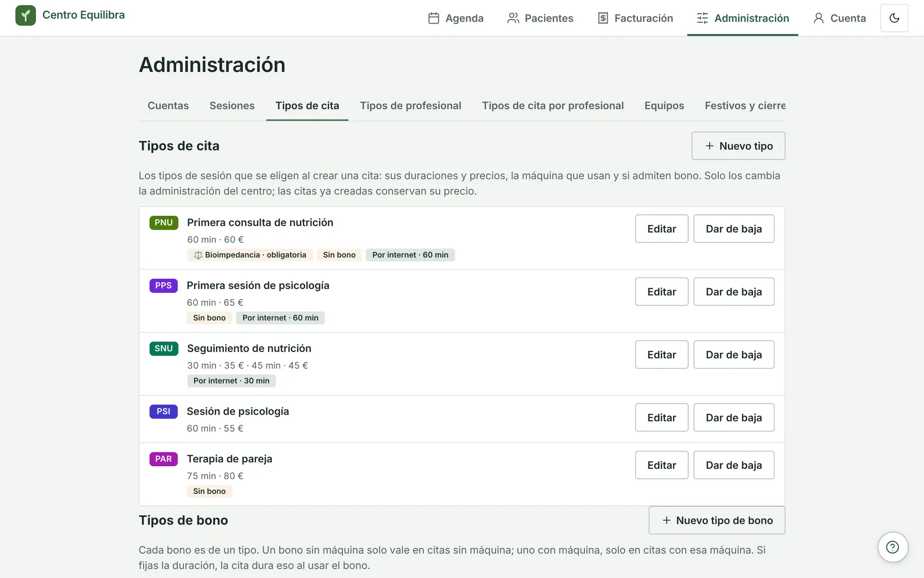The width and height of the screenshot is (924, 578).
Task: Go to Pacientes in top navigation
Action: [540, 18]
